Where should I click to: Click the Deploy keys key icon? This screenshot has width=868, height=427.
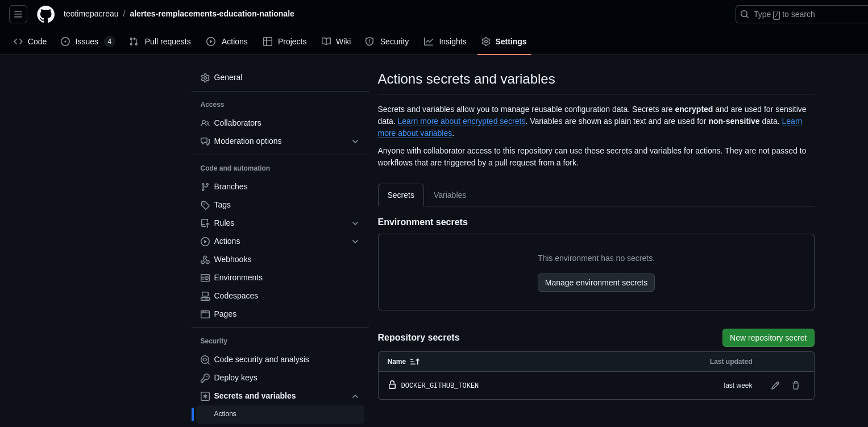(205, 378)
